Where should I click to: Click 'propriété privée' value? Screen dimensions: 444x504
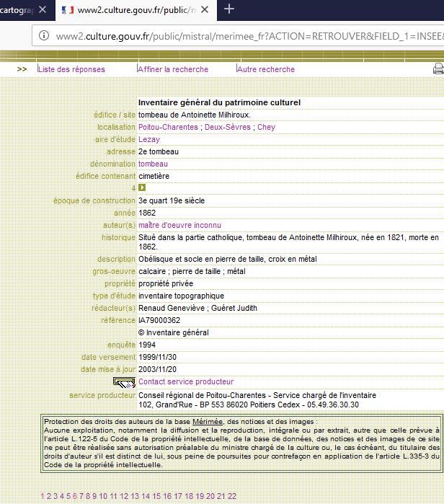pos(166,283)
